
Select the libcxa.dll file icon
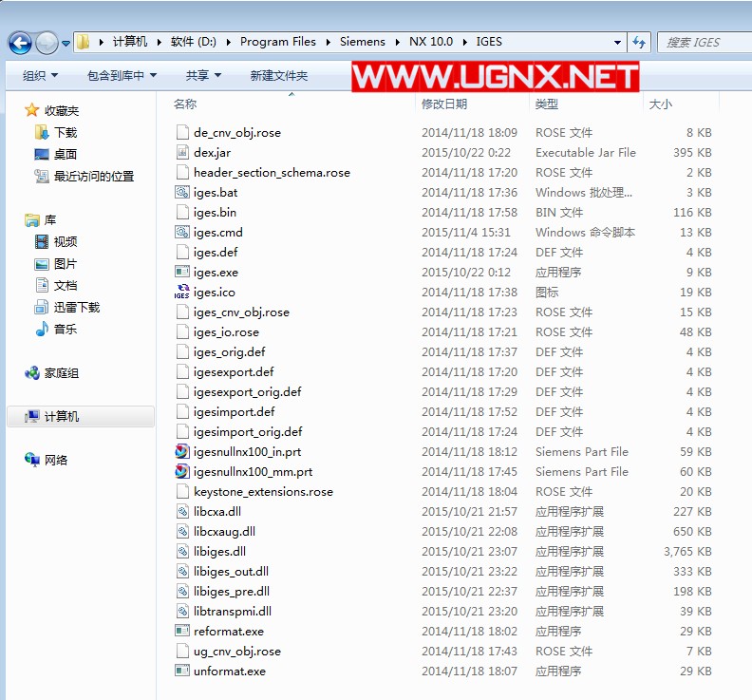pyautogui.click(x=182, y=511)
